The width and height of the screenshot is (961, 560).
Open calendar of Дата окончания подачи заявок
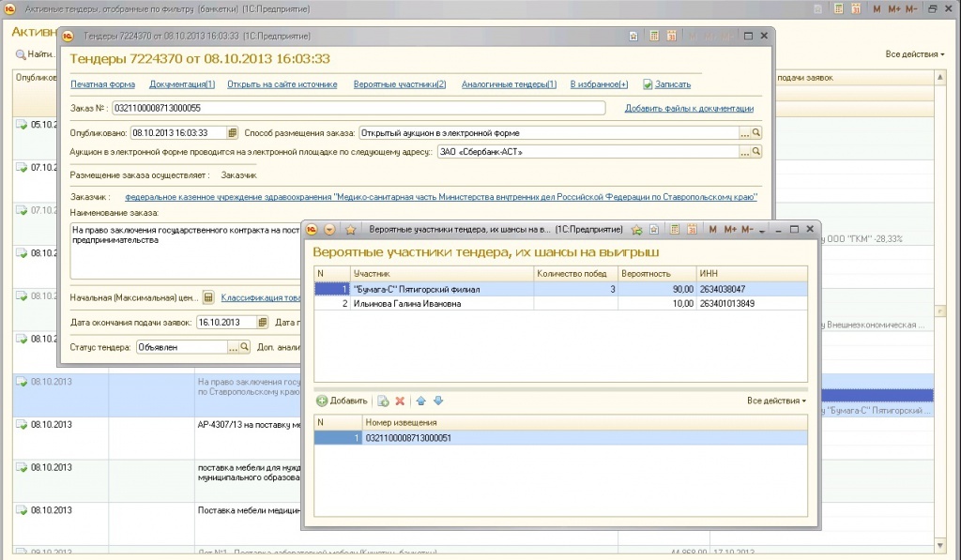[263, 323]
